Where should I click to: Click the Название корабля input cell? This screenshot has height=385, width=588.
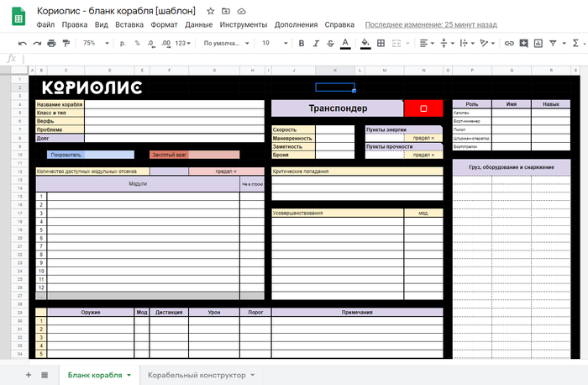tap(174, 105)
